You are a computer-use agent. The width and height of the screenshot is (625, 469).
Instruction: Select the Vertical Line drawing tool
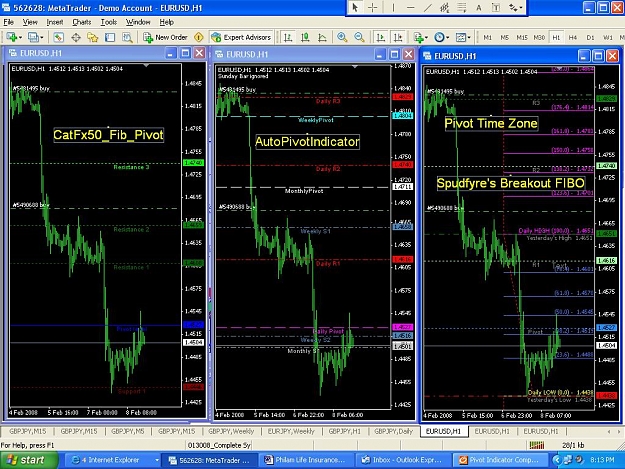click(393, 7)
